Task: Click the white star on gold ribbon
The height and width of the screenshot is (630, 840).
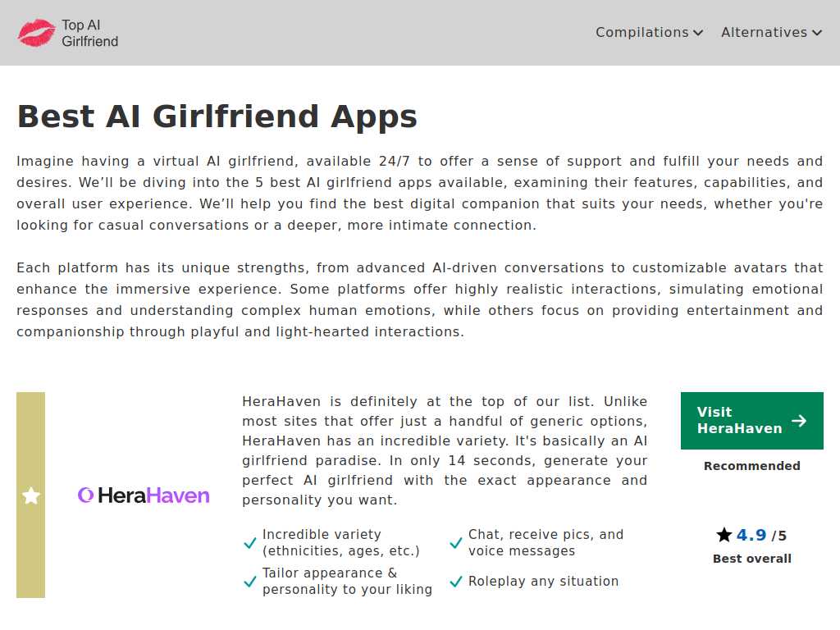Action: 31,495
